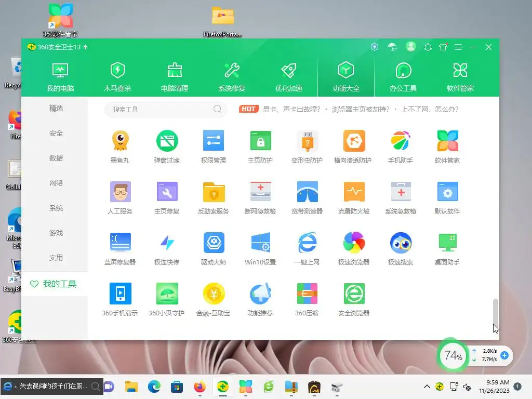Image resolution: width=532 pixels, height=399 pixels.
Task: Select 我的工具 in sidebar
Action: point(54,284)
